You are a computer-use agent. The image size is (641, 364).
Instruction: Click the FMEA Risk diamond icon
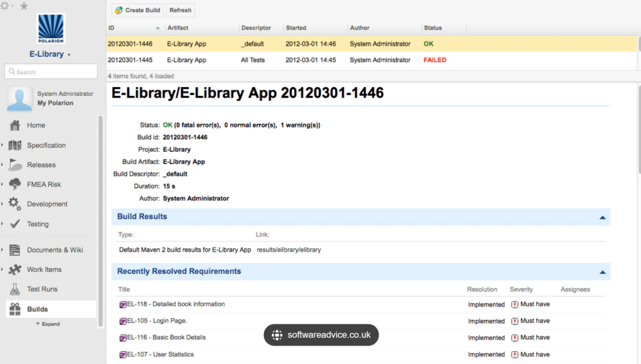click(x=15, y=184)
